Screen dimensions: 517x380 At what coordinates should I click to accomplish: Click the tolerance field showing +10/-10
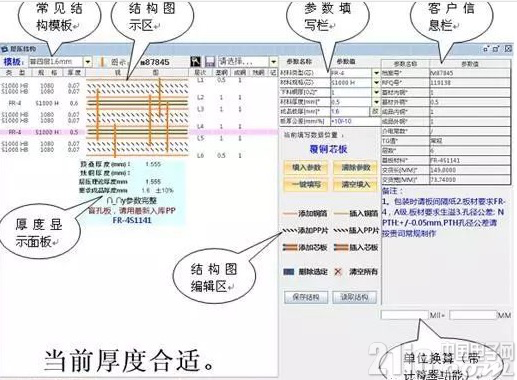[355, 121]
